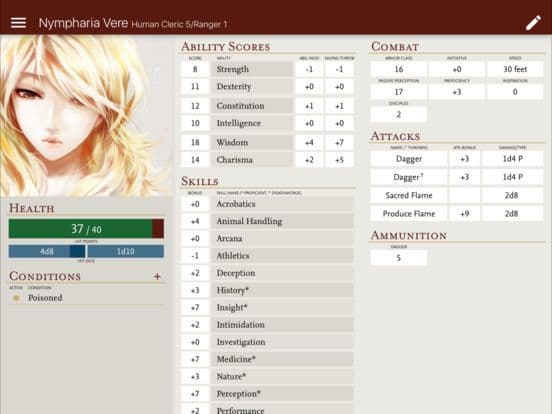Add a new condition with plus icon
The height and width of the screenshot is (414, 552).
pos(157,276)
